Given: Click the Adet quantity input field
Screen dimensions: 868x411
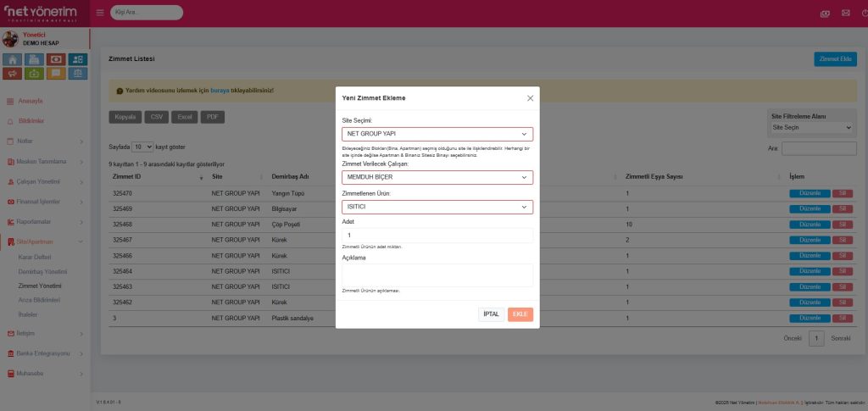Looking at the screenshot, I should 437,235.
